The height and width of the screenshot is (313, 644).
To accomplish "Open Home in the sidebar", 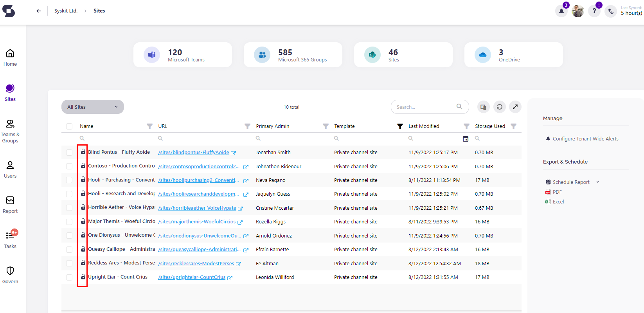I will (10, 58).
